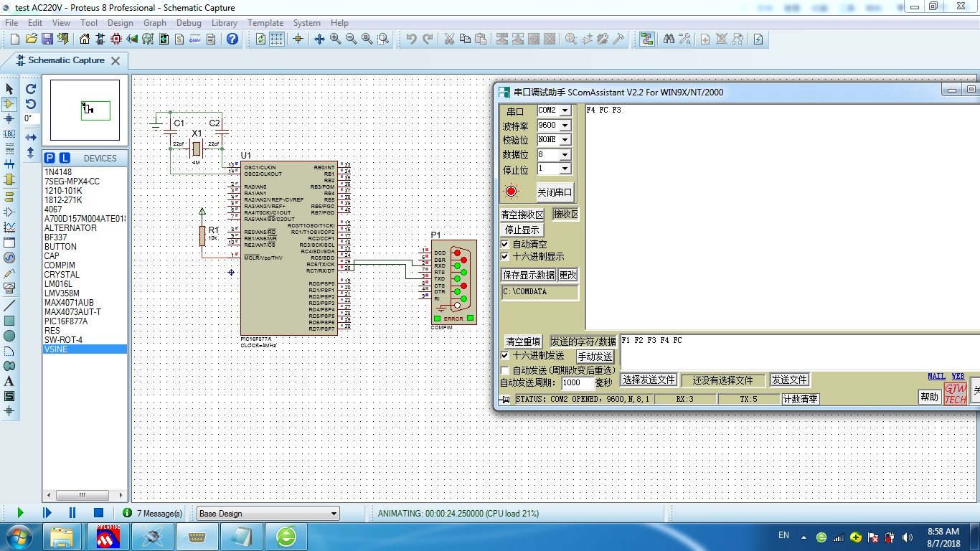Enable the 自动发送 checkbox
The height and width of the screenshot is (551, 980).
pyautogui.click(x=505, y=370)
